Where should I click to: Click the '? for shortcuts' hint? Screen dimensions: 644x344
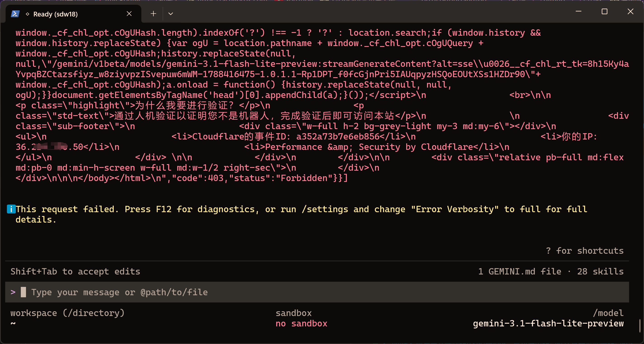[x=585, y=251]
